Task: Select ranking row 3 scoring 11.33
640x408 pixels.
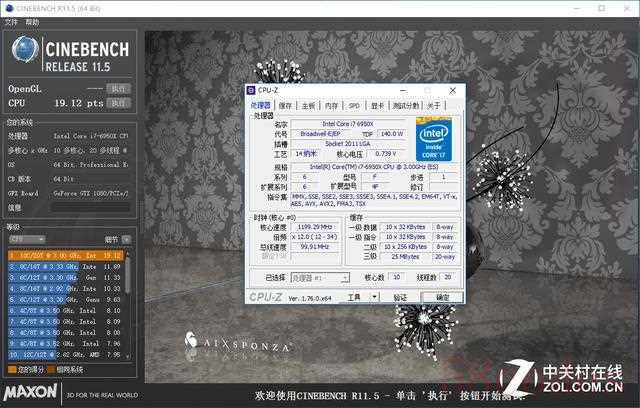Action: pyautogui.click(x=65, y=277)
